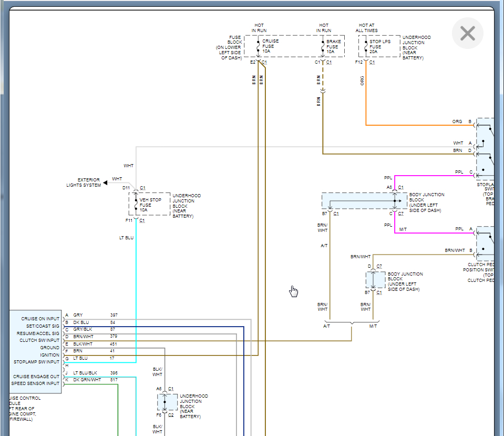
Task: Close the wiring diagram viewer with X
Action: 467,34
